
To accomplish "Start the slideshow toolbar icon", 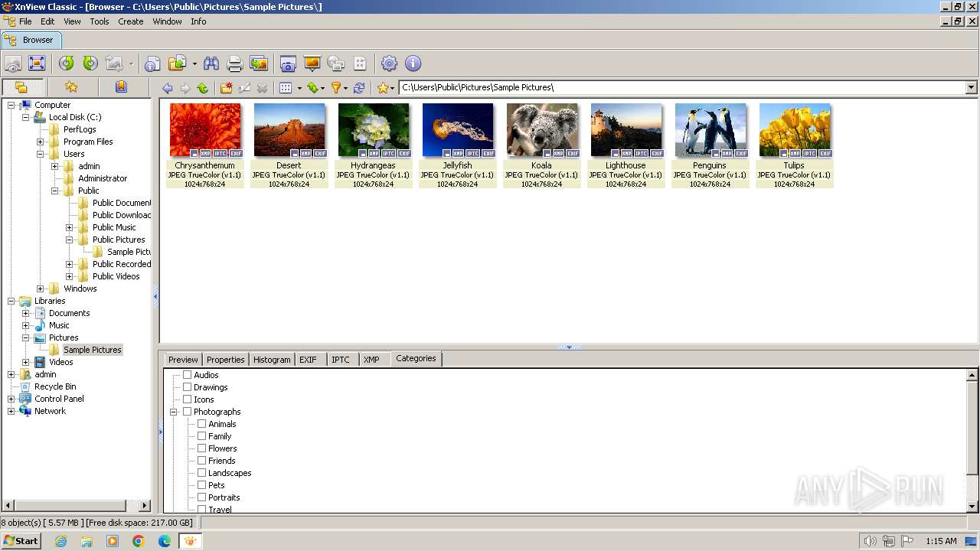I will 312,64.
